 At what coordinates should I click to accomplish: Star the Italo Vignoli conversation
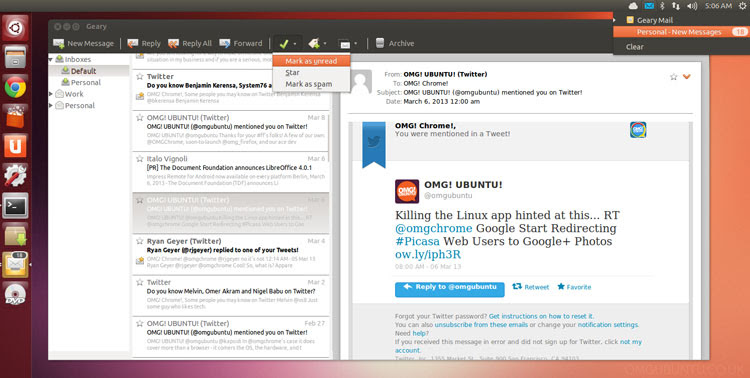click(x=140, y=158)
